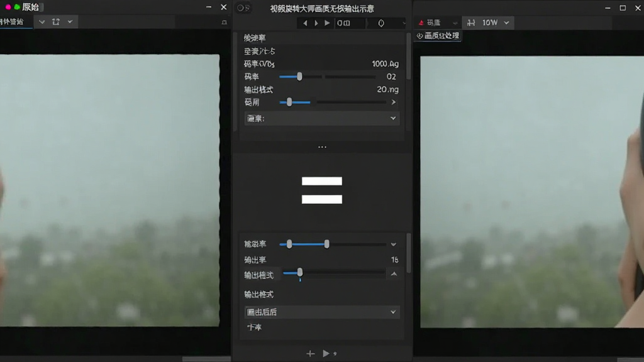Click the slider handle below the 输出格式 20.ng row
Viewport: 644px width, 362px height.
coord(289,102)
